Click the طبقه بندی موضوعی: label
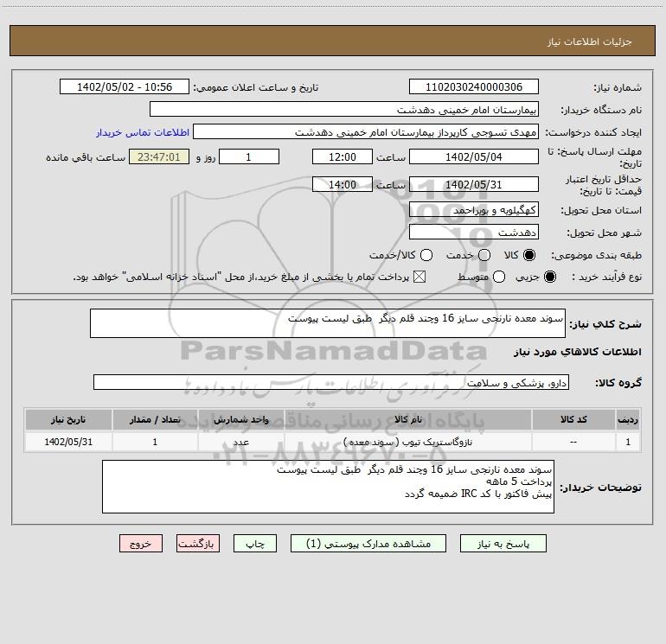The image size is (666, 644). pyautogui.click(x=596, y=255)
